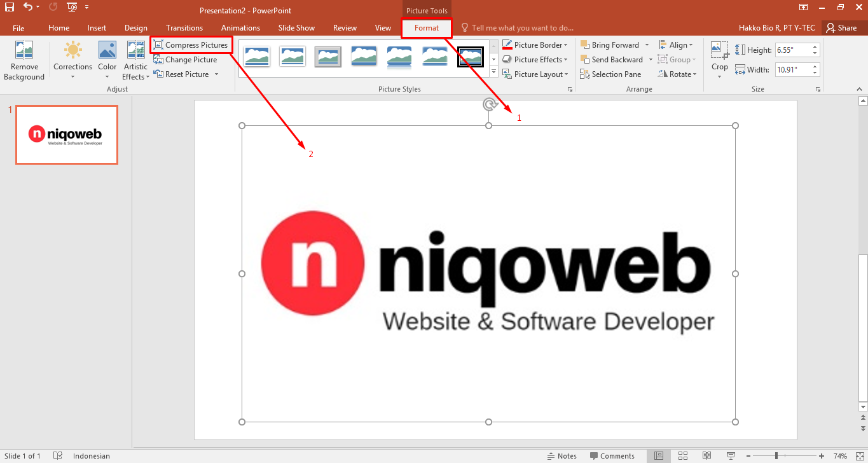The height and width of the screenshot is (463, 868).
Task: Open Picture Effects dropdown
Action: pyautogui.click(x=535, y=60)
